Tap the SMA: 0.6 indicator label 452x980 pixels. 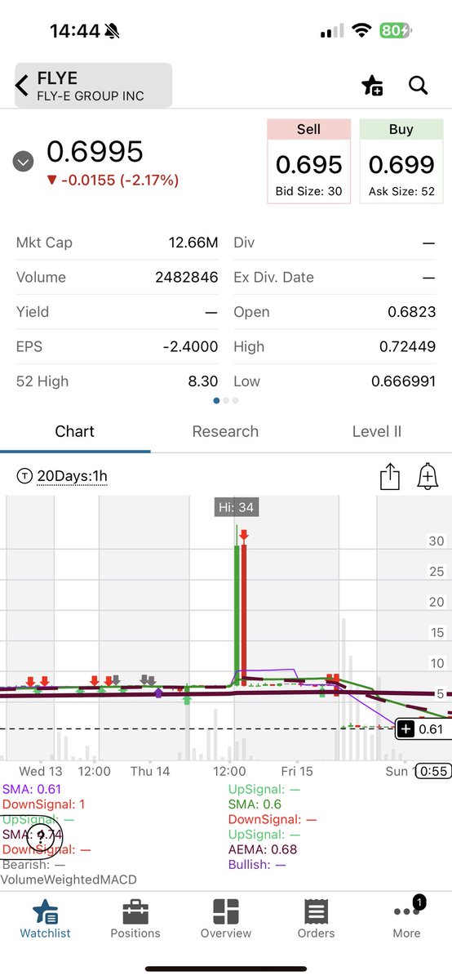point(255,804)
